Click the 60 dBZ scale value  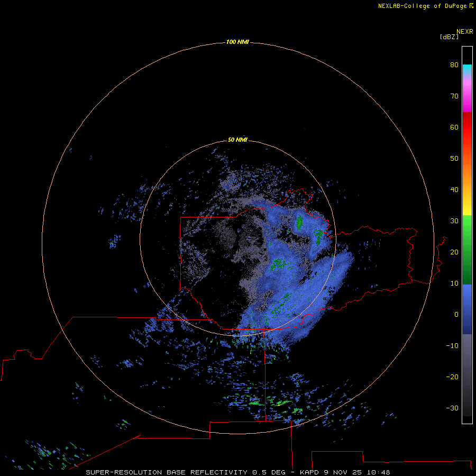[x=454, y=127]
